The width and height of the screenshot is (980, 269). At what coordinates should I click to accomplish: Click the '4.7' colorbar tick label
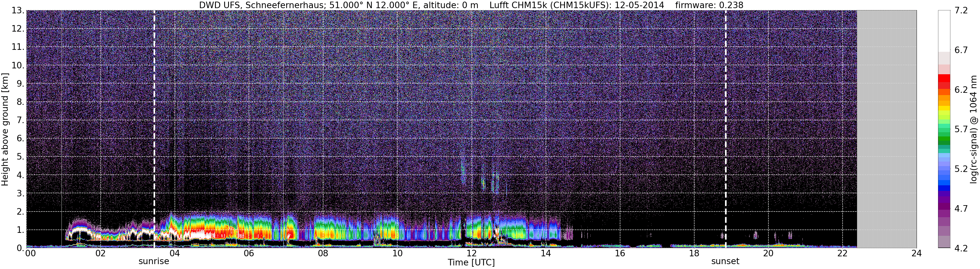coord(961,208)
